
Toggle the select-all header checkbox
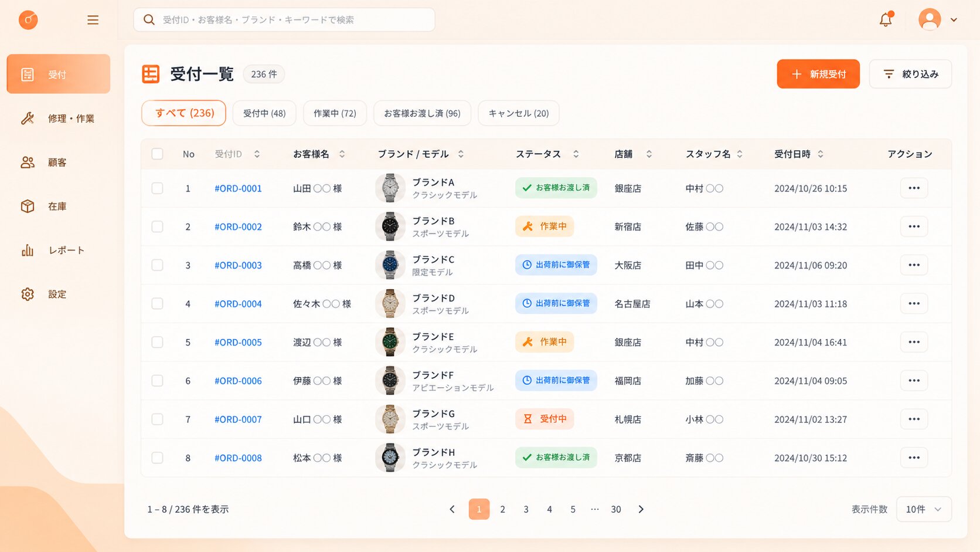(157, 154)
